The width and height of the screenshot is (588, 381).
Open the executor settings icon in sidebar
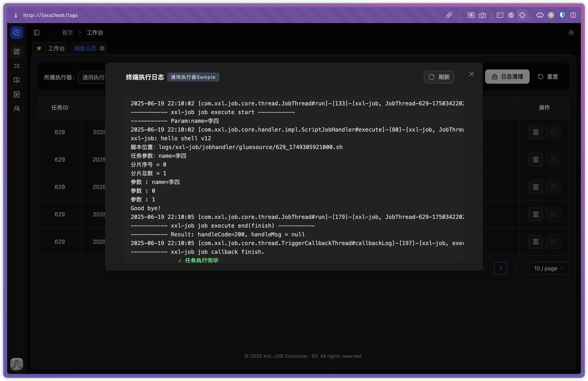(16, 94)
